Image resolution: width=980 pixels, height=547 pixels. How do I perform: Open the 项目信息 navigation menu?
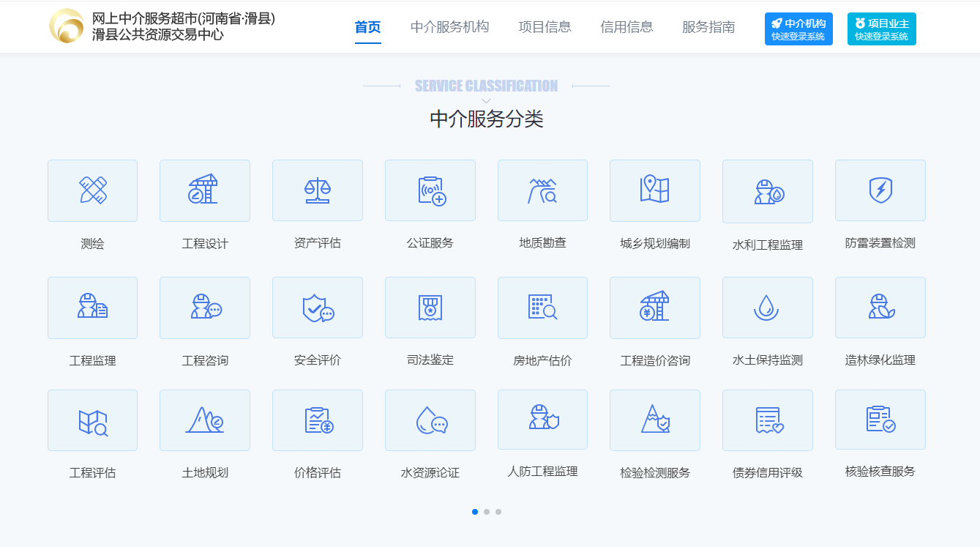(545, 27)
